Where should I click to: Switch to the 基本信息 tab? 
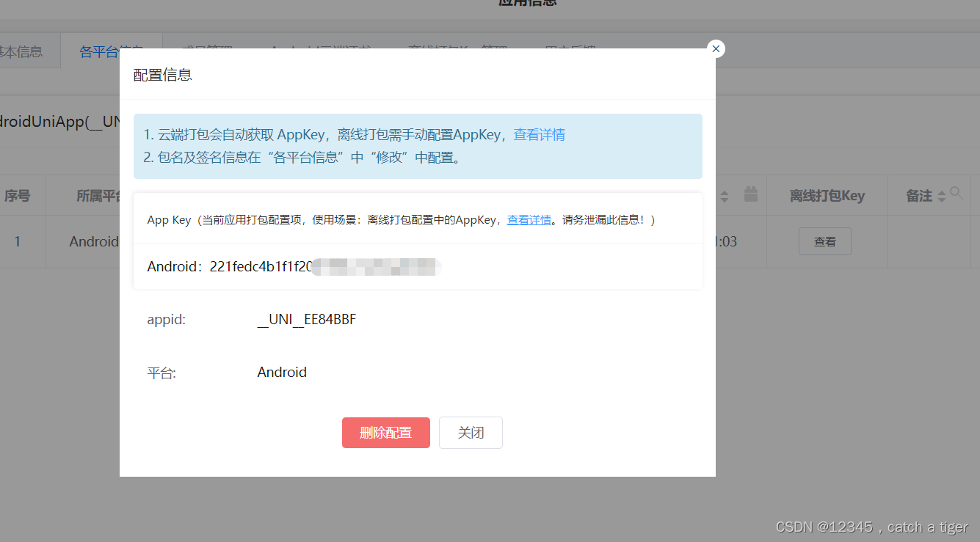[x=22, y=51]
